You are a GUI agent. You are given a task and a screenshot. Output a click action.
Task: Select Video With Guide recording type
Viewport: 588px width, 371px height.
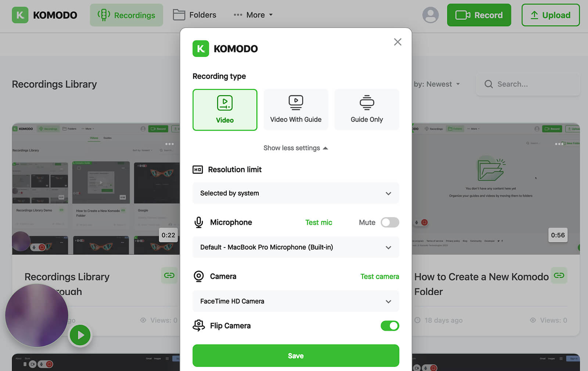click(296, 110)
